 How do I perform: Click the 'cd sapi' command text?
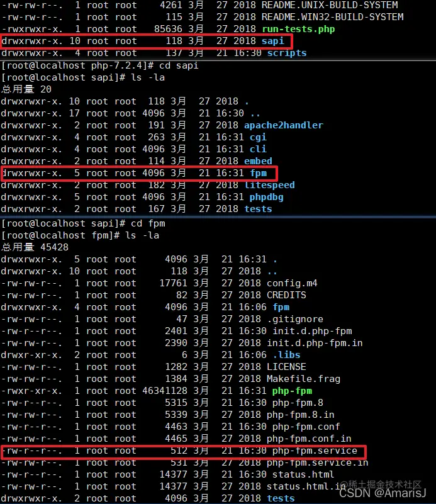179,65
